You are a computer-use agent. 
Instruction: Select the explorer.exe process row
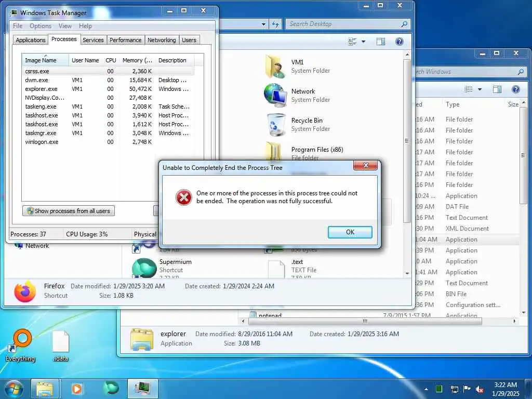(x=108, y=89)
